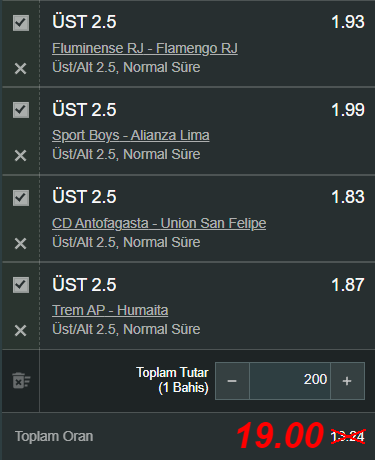
Task: Uncheck the CD Antofagasta - Union San Felipe selection
Action: click(21, 198)
